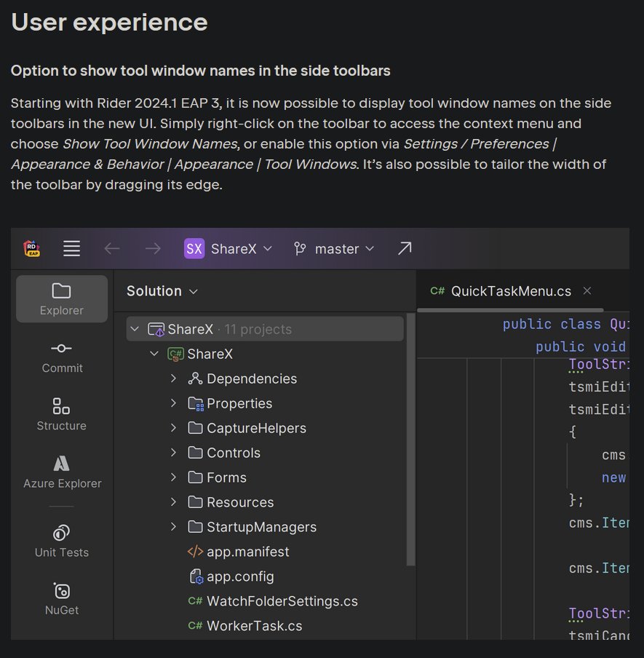Click the CaptureHelpers folder icon

click(195, 428)
